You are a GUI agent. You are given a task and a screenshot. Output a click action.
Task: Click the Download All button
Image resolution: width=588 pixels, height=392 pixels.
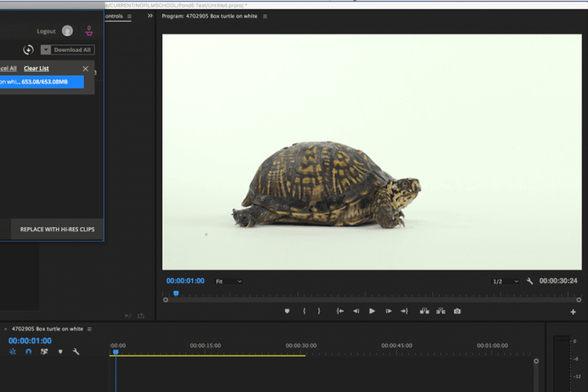(72, 50)
